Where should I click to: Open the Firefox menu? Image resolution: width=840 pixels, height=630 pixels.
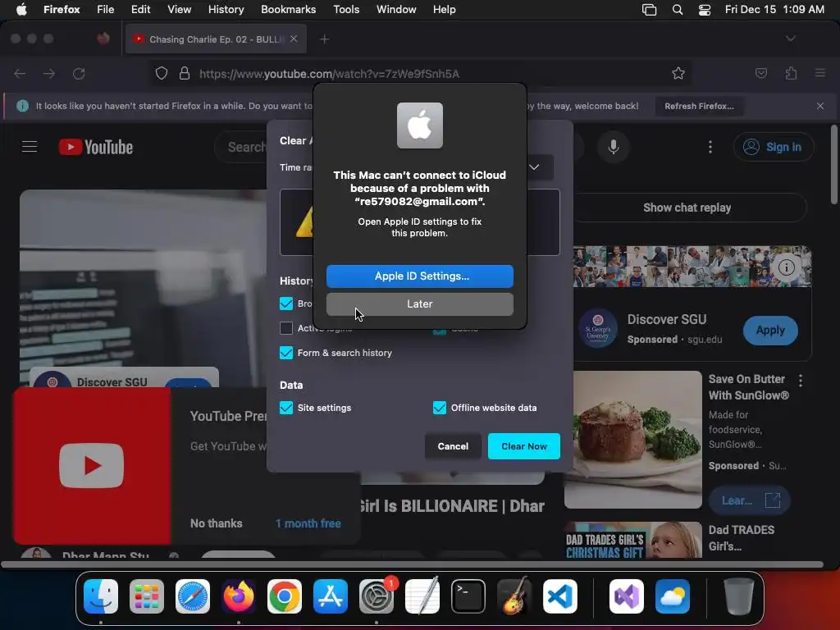point(62,9)
